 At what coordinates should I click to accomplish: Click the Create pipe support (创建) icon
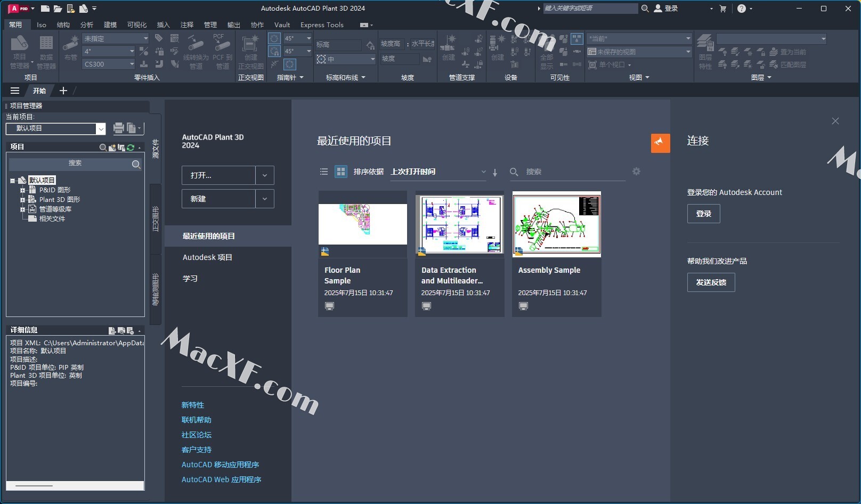(x=449, y=47)
